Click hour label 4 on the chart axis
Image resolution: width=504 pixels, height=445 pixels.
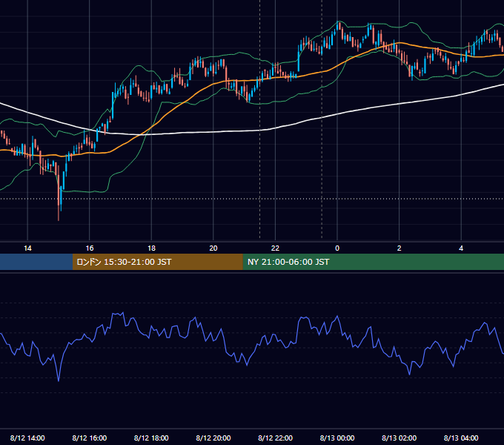(461, 248)
